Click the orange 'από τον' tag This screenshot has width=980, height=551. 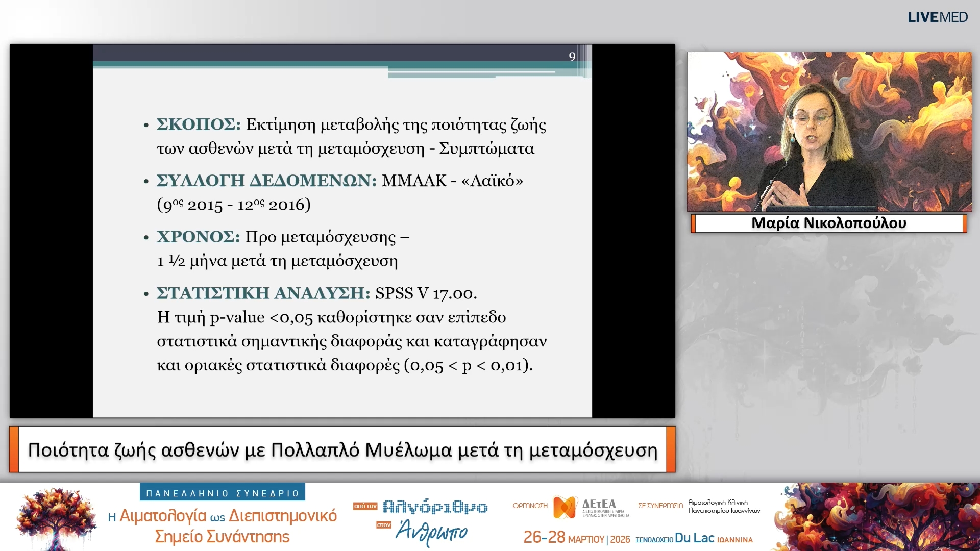coord(365,506)
